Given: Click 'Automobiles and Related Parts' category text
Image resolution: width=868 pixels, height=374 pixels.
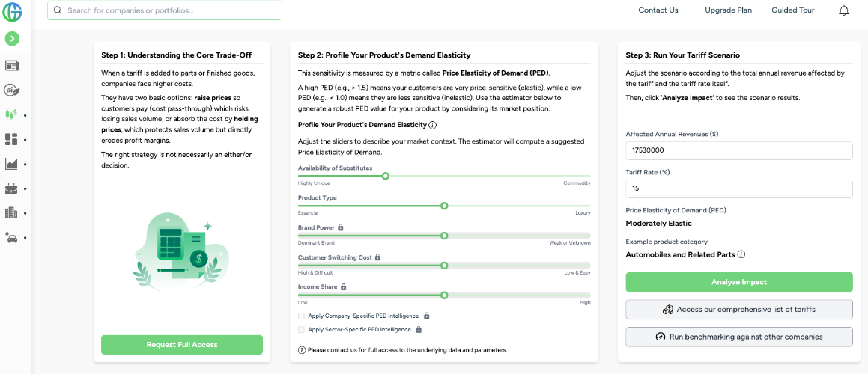Looking at the screenshot, I should (680, 254).
